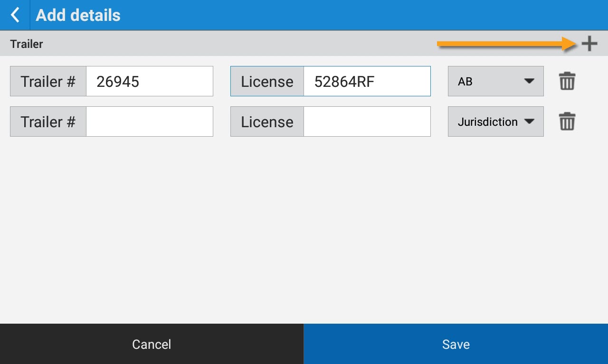Click the arrow next to Jurisdiction
Image resolution: width=608 pixels, height=364 pixels.
coord(529,121)
